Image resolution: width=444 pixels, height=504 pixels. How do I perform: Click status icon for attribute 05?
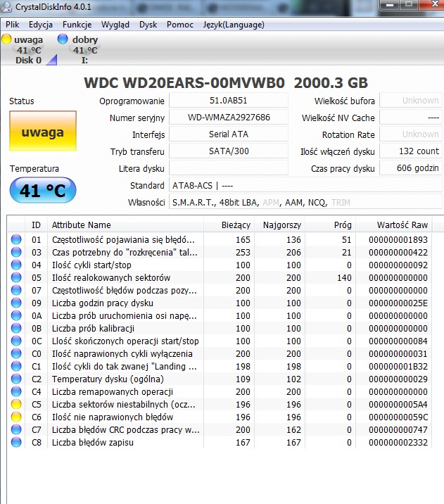click(x=16, y=277)
